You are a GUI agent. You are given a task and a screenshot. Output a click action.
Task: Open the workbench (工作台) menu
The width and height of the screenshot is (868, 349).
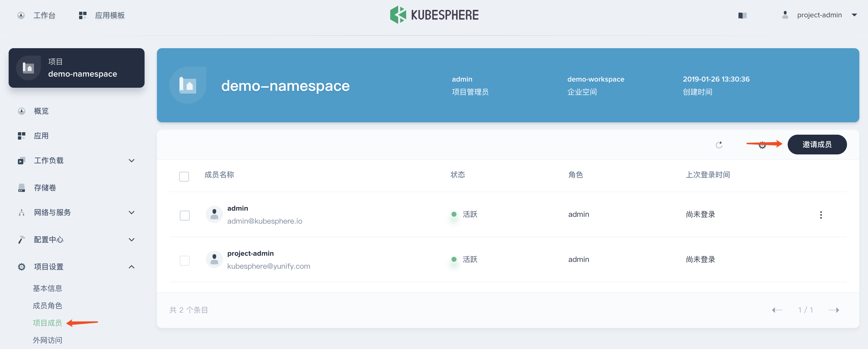coord(44,15)
